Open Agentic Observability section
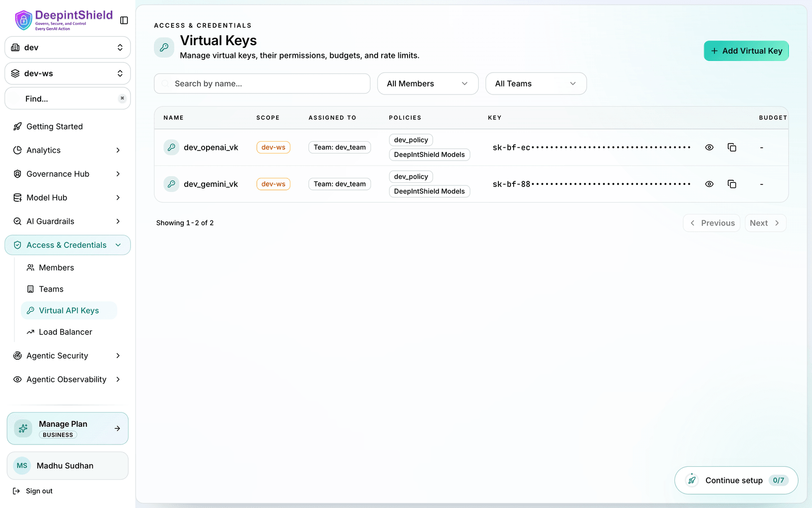Screen dimensions: 812x508 [x=67, y=379]
